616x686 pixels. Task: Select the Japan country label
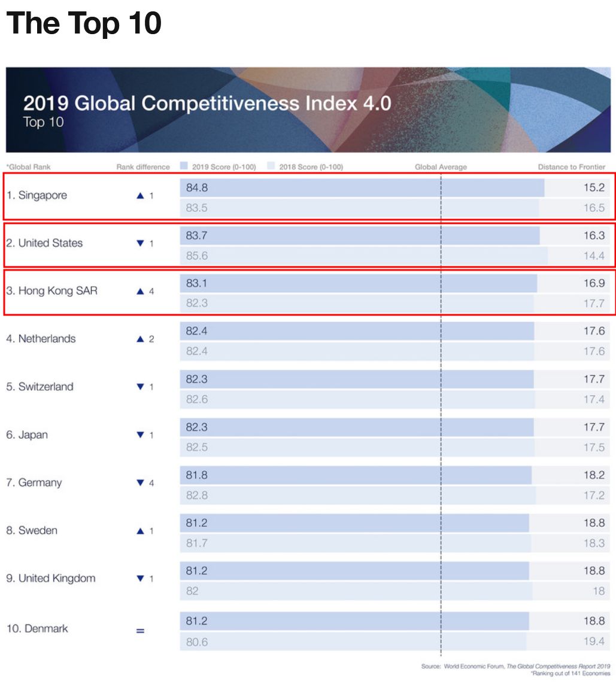pos(27,435)
